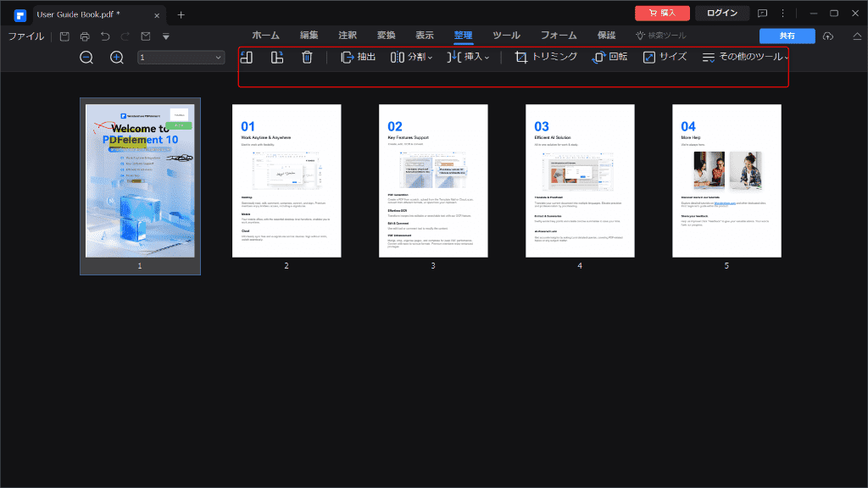Undo the last action

[105, 36]
